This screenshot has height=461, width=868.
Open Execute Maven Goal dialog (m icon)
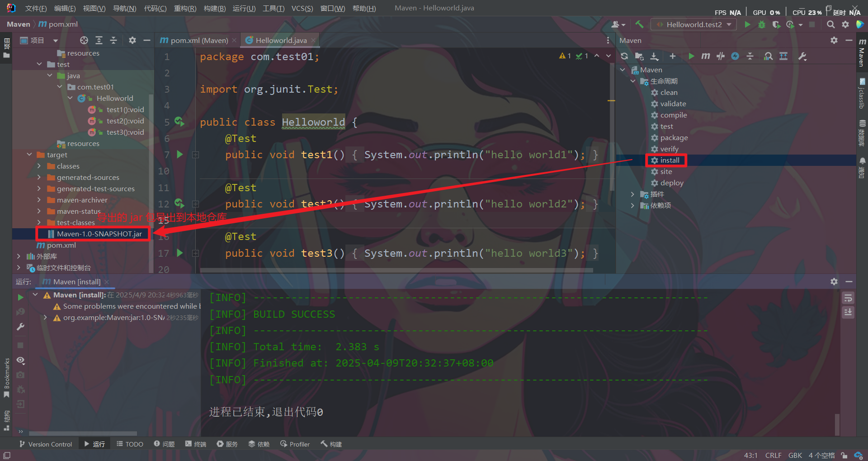pos(706,56)
